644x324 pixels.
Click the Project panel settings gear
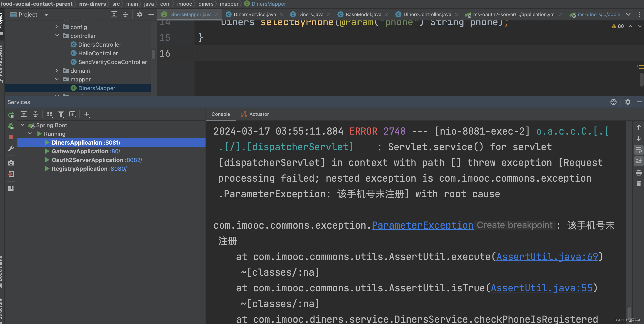[140, 15]
